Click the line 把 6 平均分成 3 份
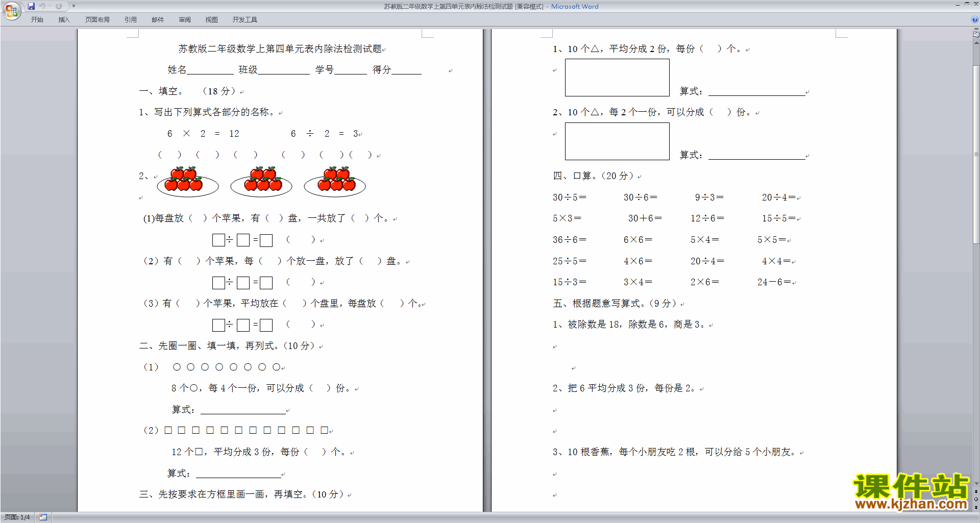 625,388
